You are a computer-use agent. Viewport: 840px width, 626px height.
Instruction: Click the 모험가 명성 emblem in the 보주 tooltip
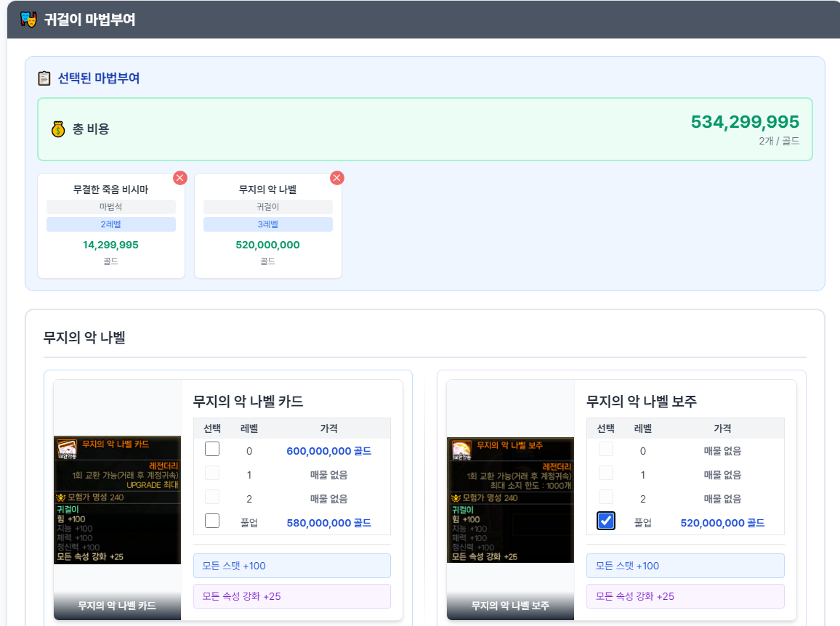click(x=455, y=498)
